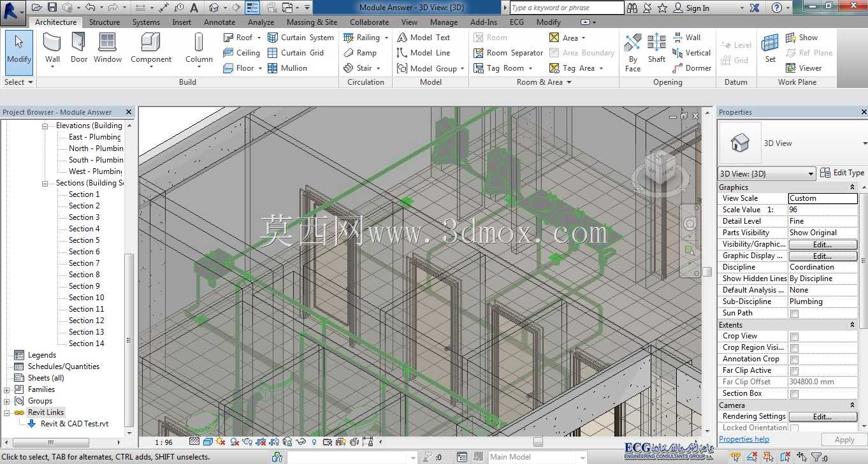
Task: Collapse the Graphics properties section
Action: tap(852, 187)
